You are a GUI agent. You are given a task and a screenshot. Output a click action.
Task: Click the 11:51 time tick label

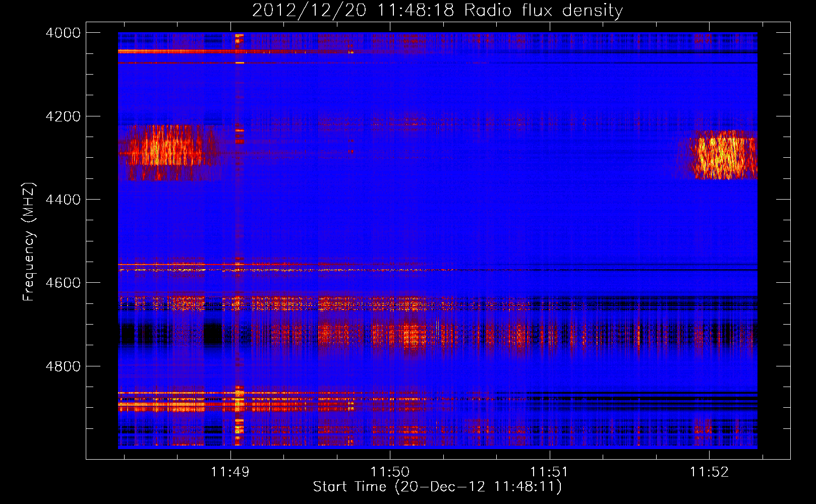click(x=549, y=472)
